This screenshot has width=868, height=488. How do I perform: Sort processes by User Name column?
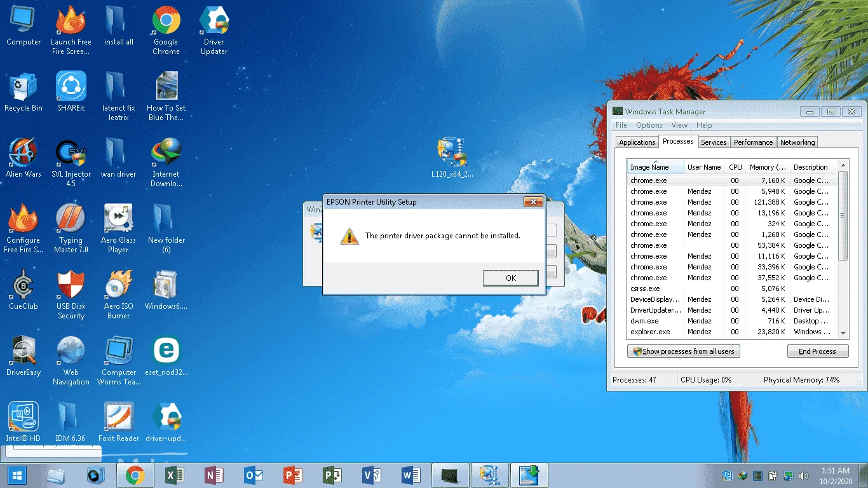(x=704, y=167)
